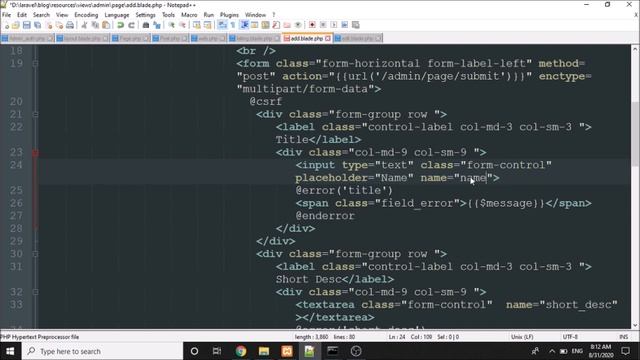Screen dimensions: 640x360
Task: Collapse the form block at line 19
Action: [x=36, y=64]
